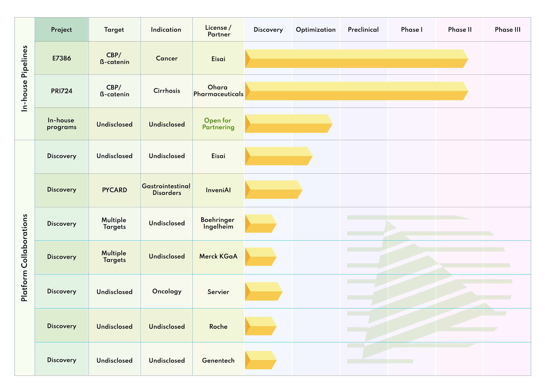
Task: Click Ohara Pharmaceuticals partner cell
Action: (218, 91)
